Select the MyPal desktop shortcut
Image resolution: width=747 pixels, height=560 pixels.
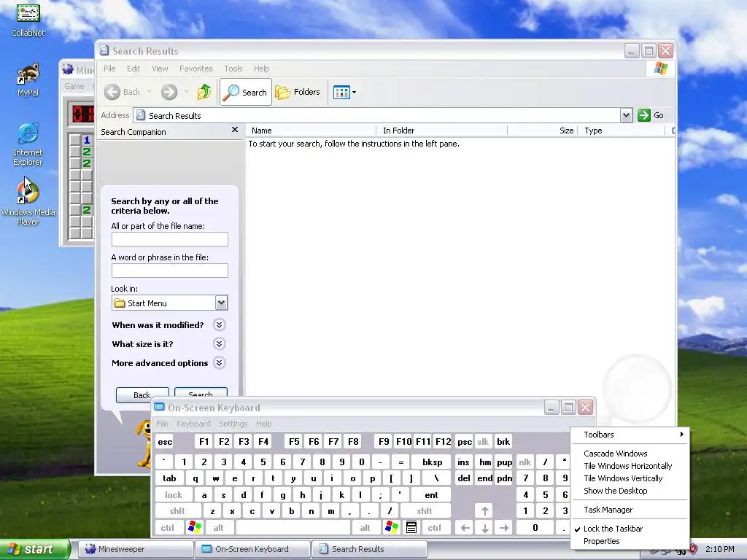[x=28, y=80]
